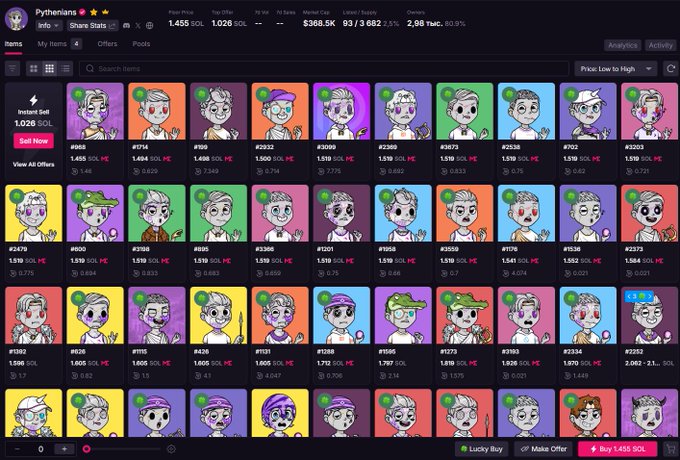Click the Buy 1.455 SOL button

618,449
